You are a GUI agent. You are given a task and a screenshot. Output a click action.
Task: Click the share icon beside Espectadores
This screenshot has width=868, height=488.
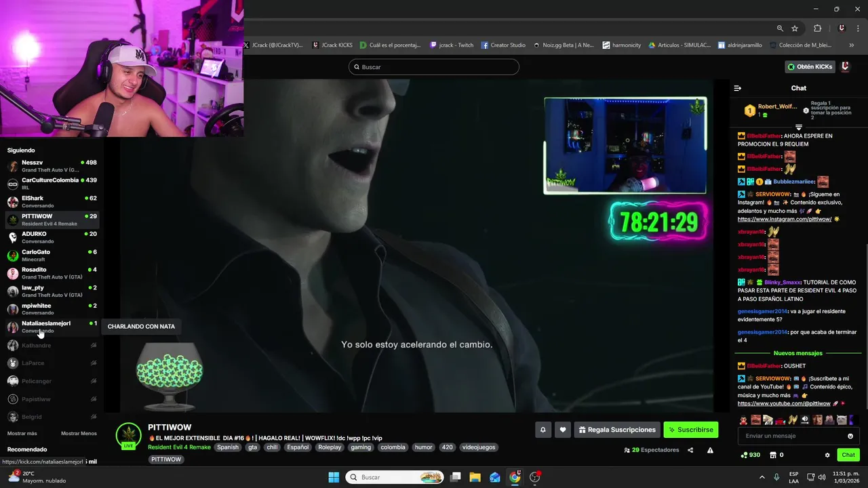690,450
